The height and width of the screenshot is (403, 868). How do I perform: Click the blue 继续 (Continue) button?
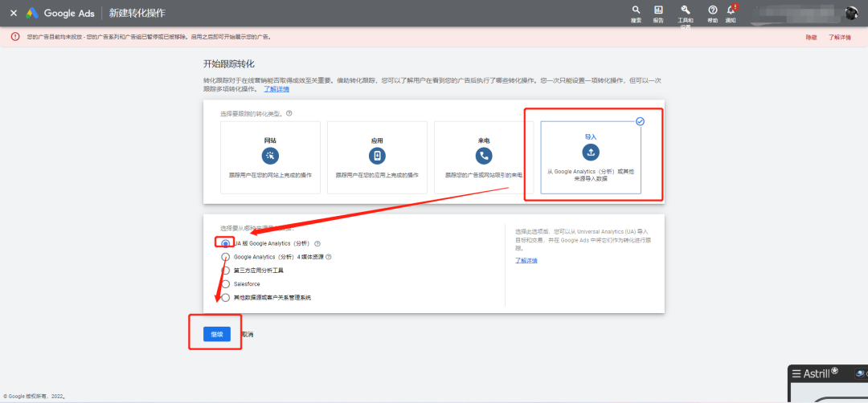click(216, 334)
